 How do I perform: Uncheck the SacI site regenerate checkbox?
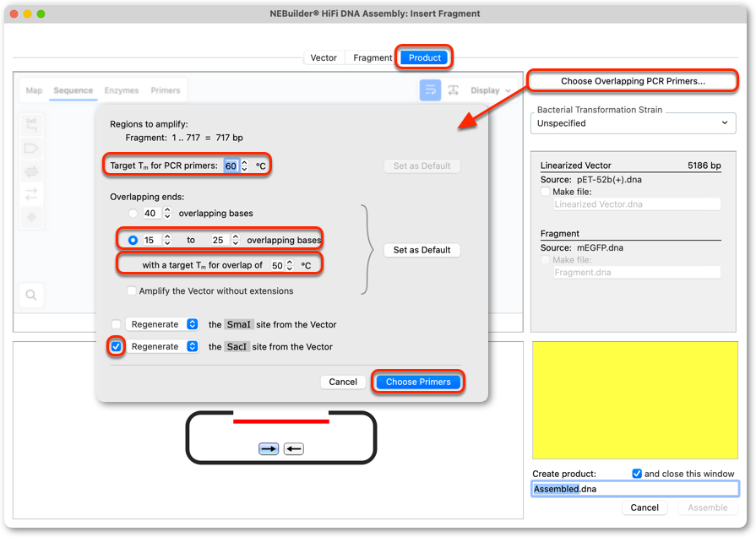117,346
